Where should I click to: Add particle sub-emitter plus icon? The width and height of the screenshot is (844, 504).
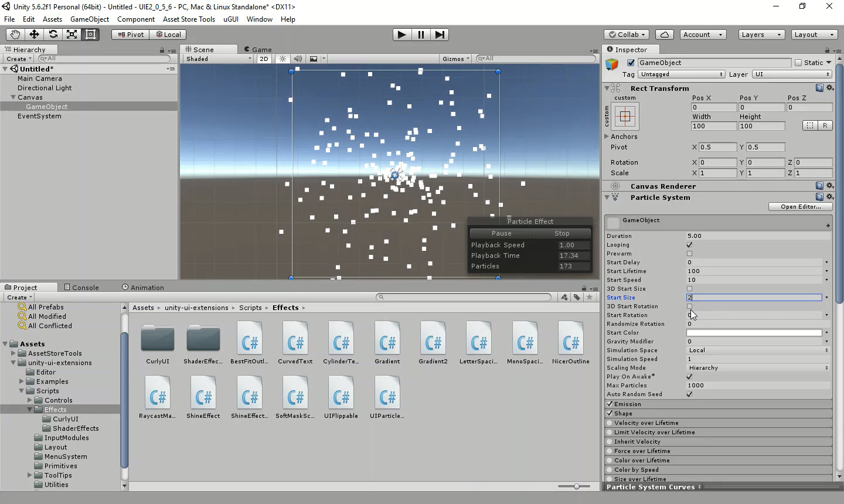[828, 226]
